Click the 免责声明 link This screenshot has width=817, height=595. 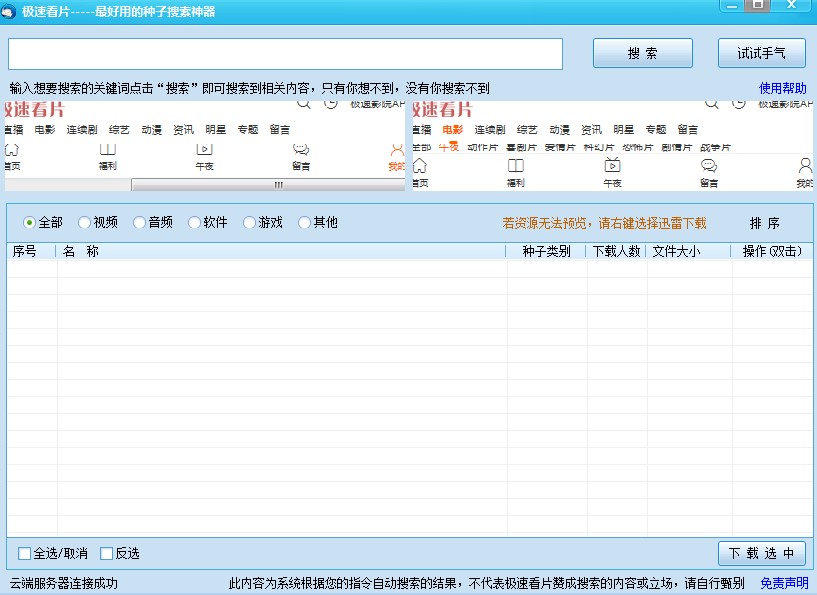pyautogui.click(x=784, y=583)
